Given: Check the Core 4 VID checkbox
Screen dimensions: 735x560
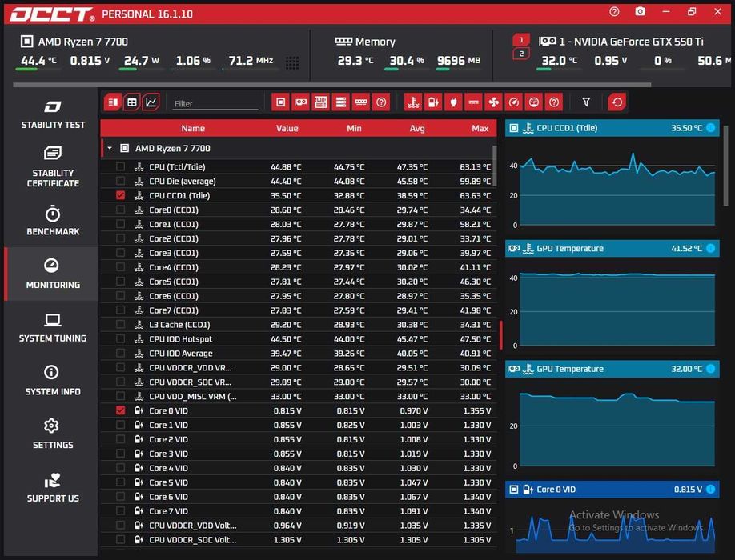Looking at the screenshot, I should (120, 468).
